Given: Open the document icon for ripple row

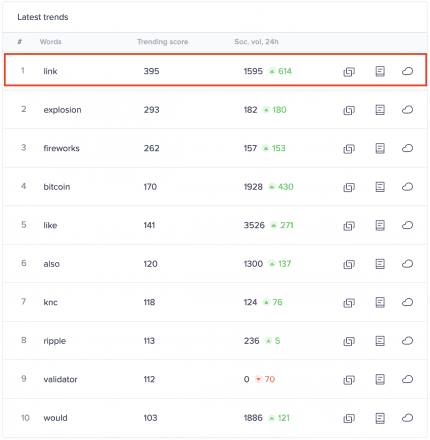Looking at the screenshot, I should click(x=380, y=341).
